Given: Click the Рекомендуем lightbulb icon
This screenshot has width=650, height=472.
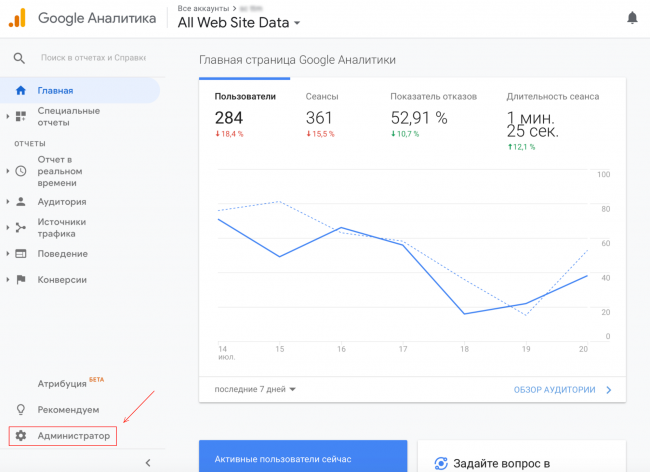Looking at the screenshot, I should [20, 409].
